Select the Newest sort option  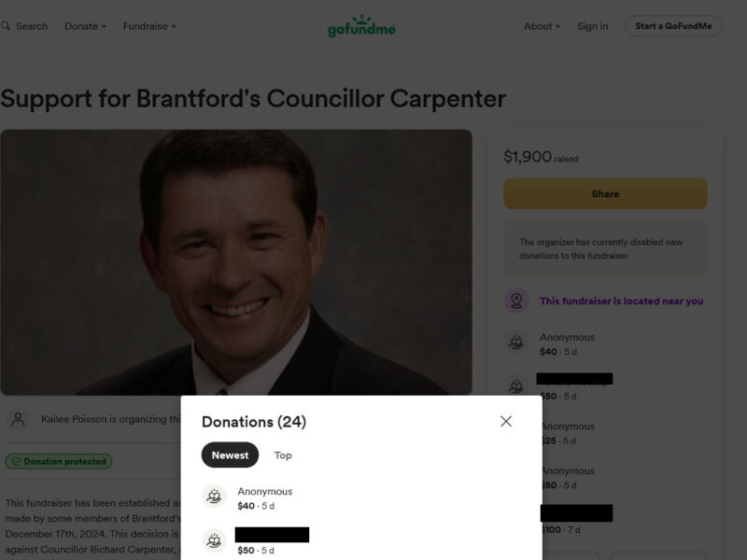pos(230,455)
